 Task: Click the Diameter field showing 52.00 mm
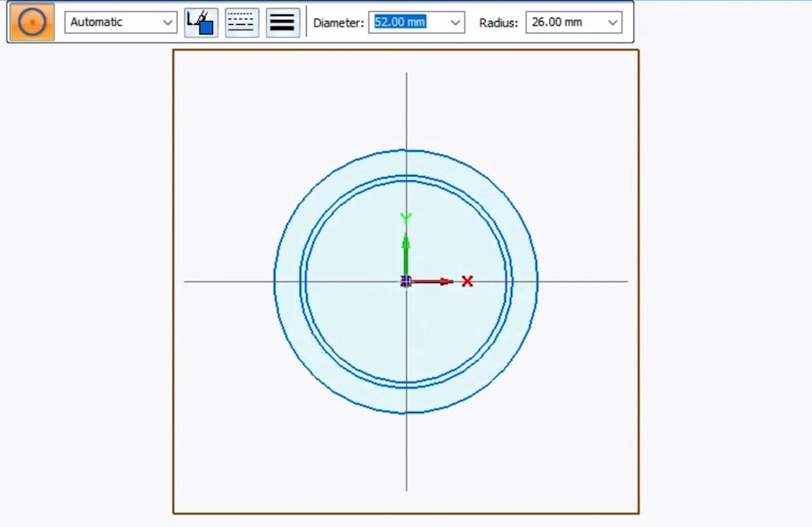coord(416,22)
